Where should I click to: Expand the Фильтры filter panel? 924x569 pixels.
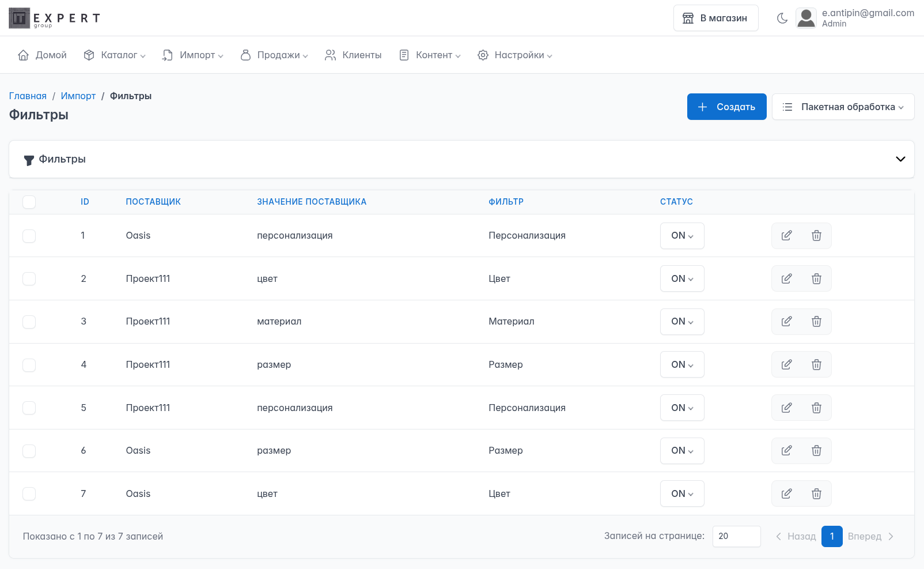pyautogui.click(x=900, y=159)
